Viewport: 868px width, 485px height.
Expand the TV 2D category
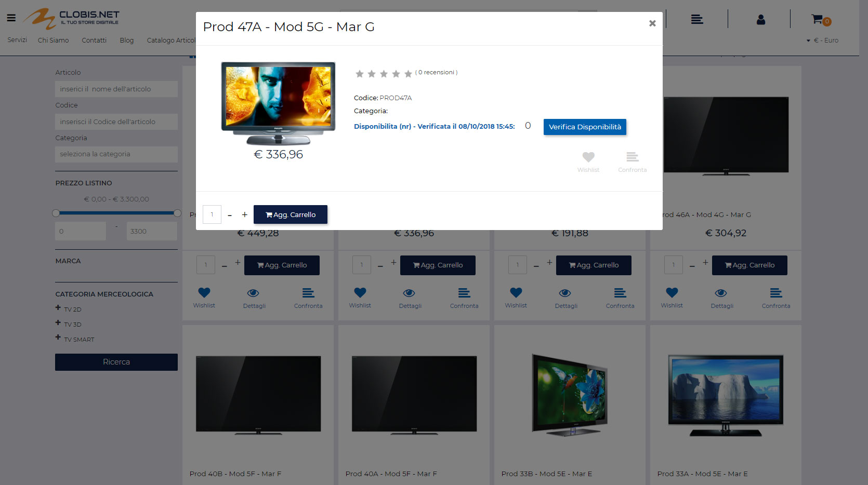point(58,308)
